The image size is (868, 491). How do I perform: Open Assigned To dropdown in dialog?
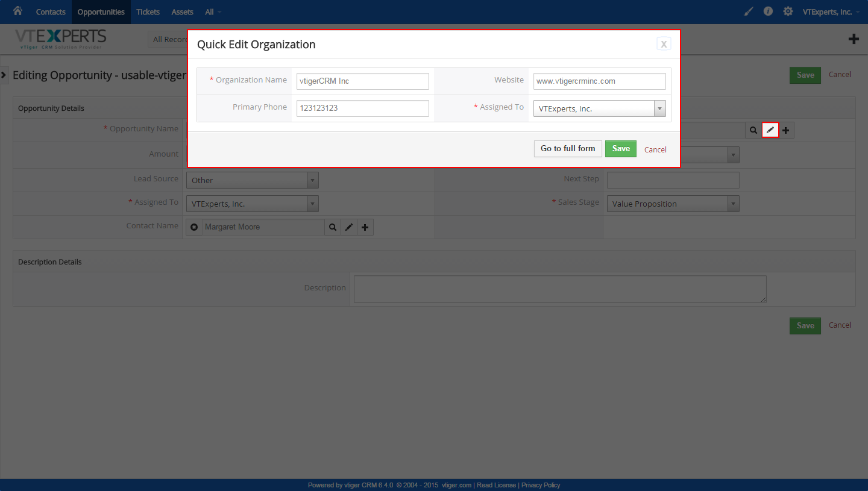click(x=600, y=108)
